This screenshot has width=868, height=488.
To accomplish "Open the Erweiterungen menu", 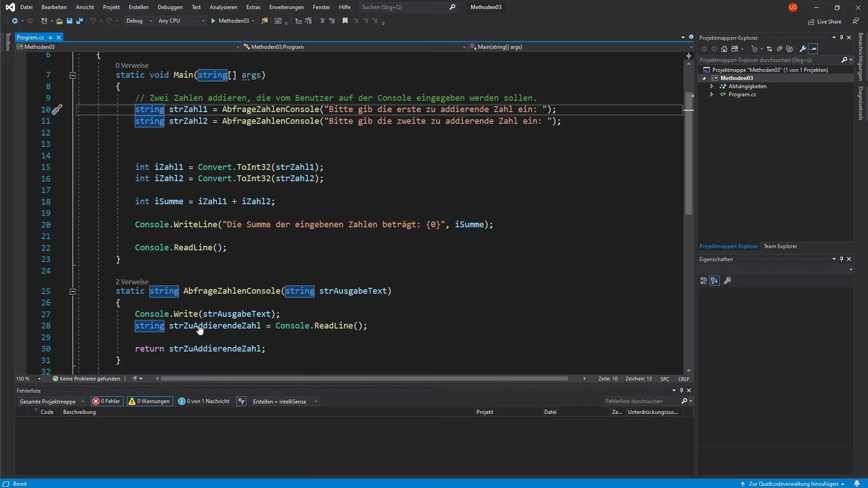I will (287, 7).
